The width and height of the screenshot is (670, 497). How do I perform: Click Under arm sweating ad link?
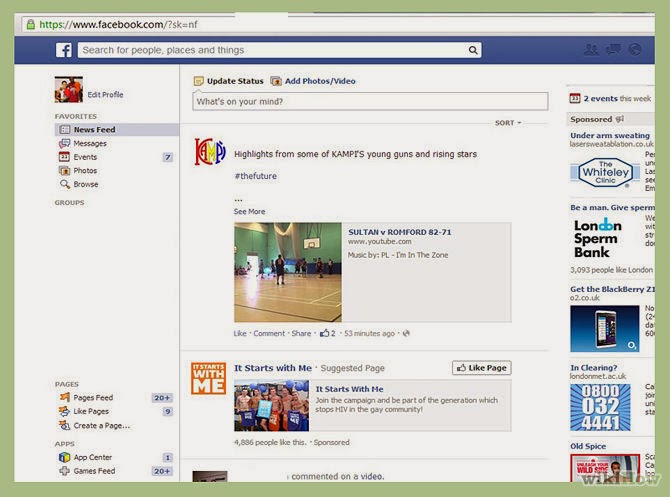point(610,135)
